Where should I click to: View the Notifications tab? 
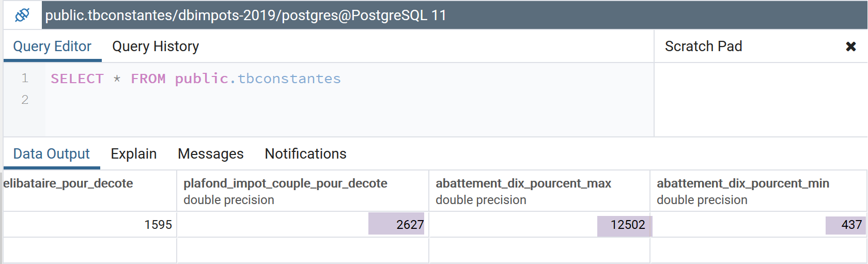point(305,154)
